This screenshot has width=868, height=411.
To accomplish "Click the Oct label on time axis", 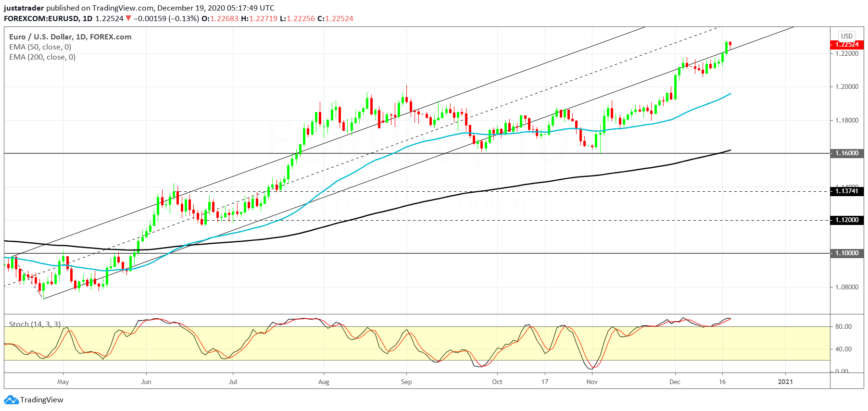I will (x=497, y=382).
